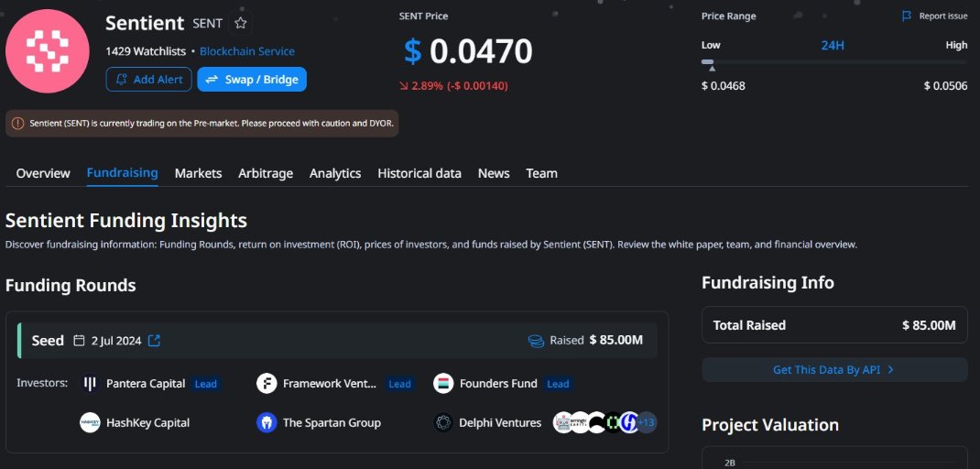Screen dimensions: 980x469
Task: Open the Founders Fund investor link
Action: pos(498,383)
